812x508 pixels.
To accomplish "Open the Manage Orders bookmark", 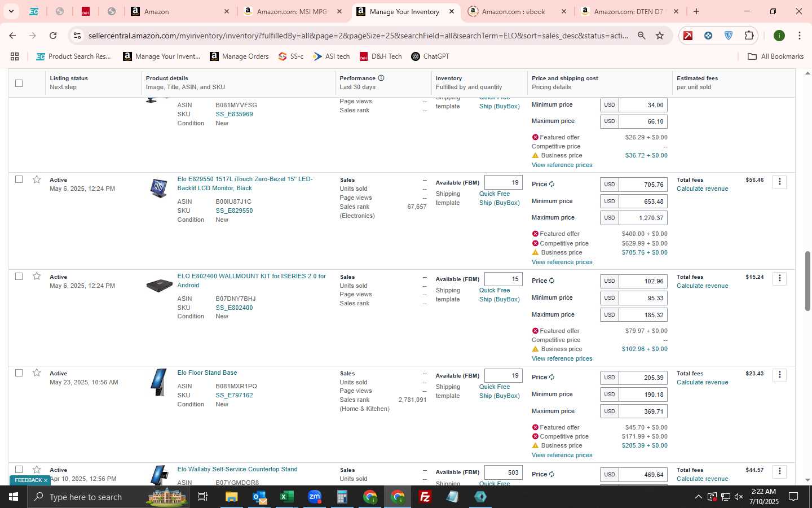I will pyautogui.click(x=239, y=56).
